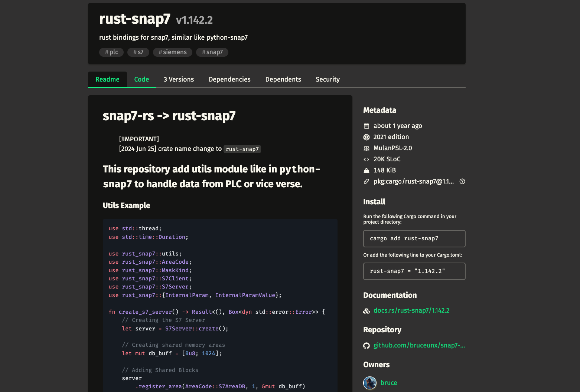This screenshot has height=392, width=580.
Task: Click the Metadata section heading
Action: [x=379, y=110]
